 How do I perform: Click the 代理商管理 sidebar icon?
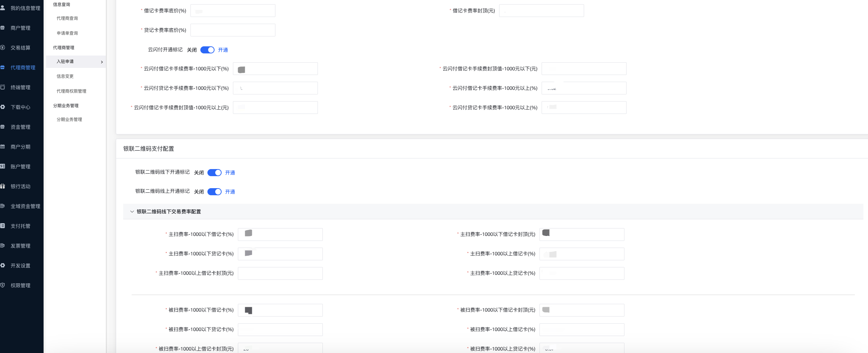click(2, 67)
